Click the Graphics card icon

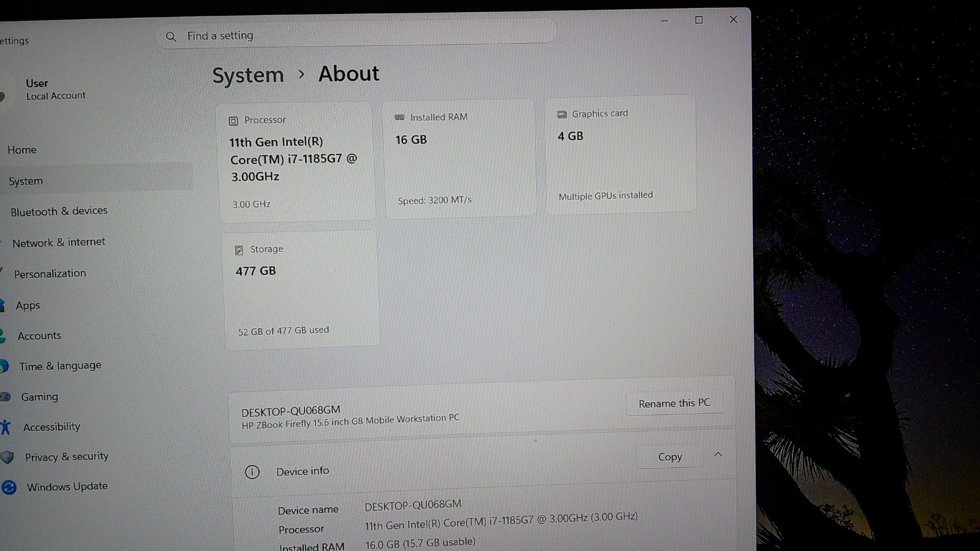[x=562, y=114]
